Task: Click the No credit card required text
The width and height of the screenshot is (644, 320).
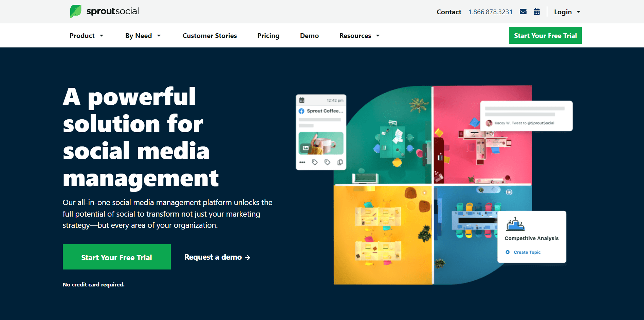Action: click(x=94, y=284)
